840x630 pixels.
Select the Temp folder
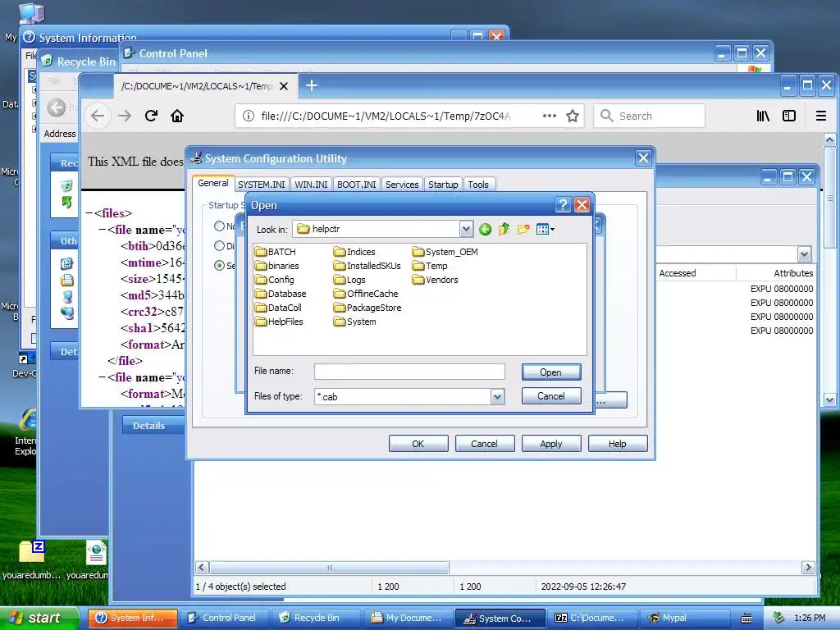[x=430, y=266]
